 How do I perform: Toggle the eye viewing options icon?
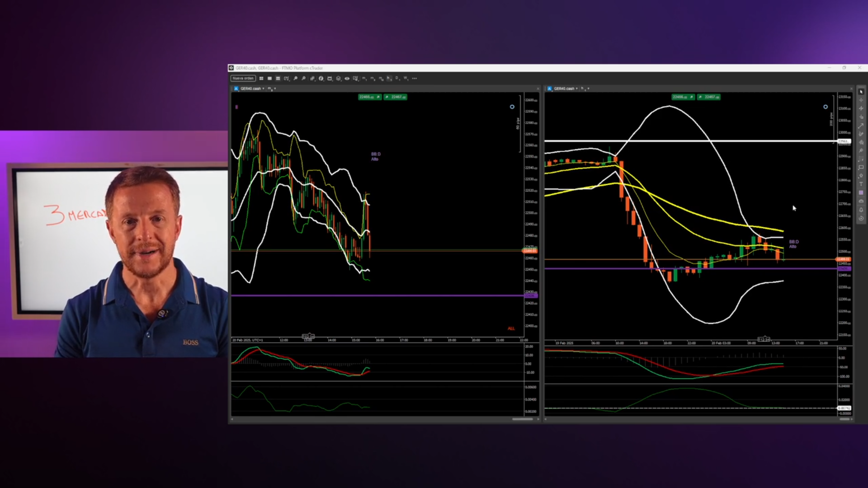(x=347, y=78)
